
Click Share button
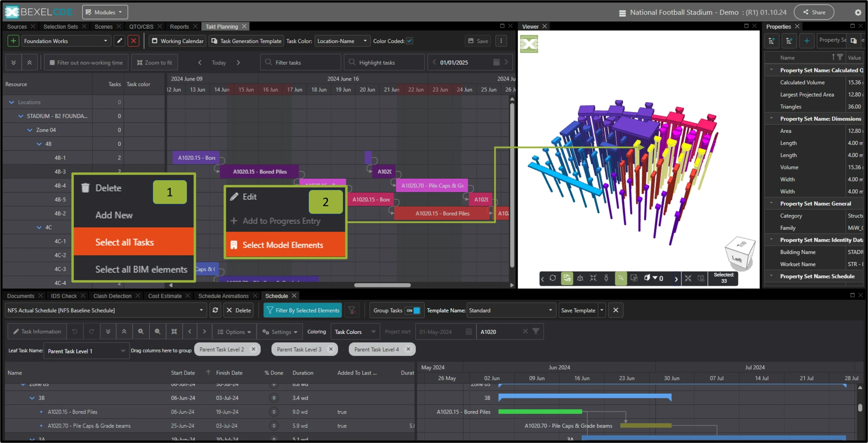click(x=814, y=12)
